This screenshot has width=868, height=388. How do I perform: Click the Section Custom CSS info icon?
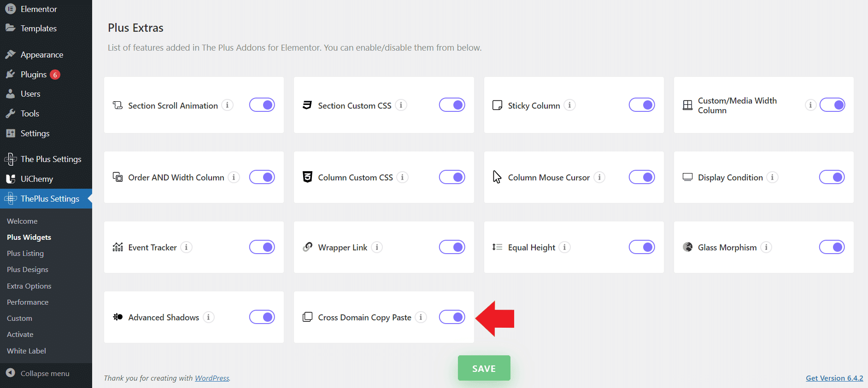coord(401,105)
